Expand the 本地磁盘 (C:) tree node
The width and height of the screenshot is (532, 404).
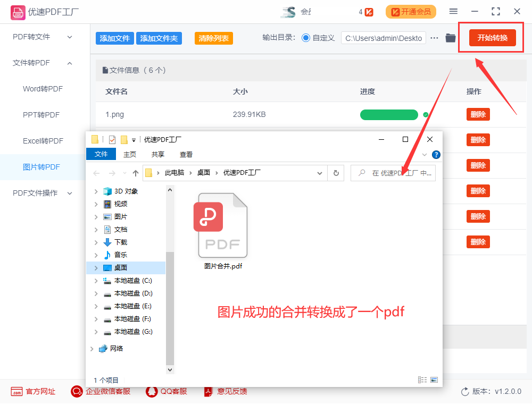tap(96, 281)
